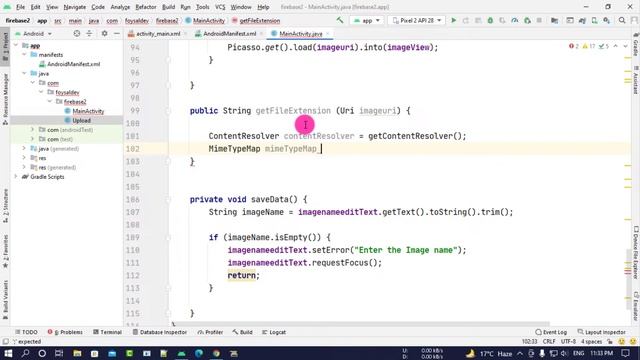Hide the Project panel with minus icon

click(116, 33)
